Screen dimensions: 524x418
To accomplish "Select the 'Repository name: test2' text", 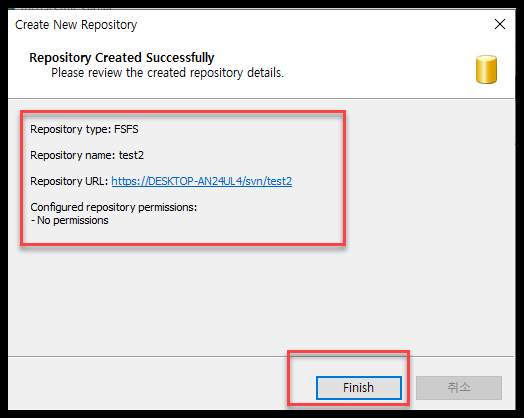I will 87,155.
